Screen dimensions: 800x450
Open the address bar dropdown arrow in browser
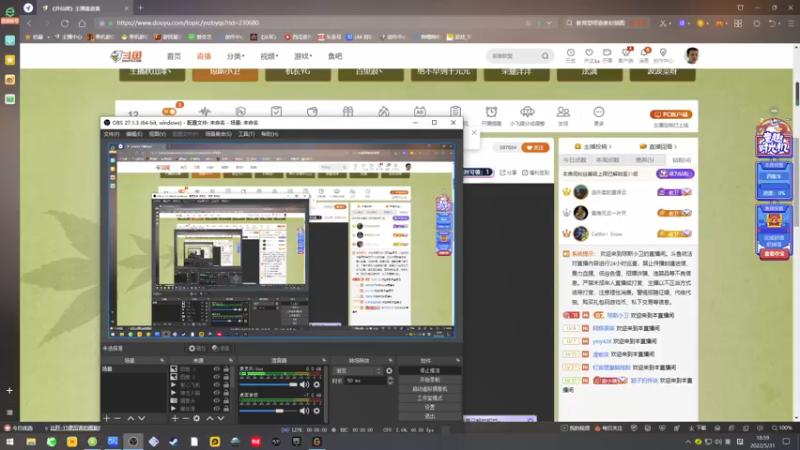tap(549, 23)
